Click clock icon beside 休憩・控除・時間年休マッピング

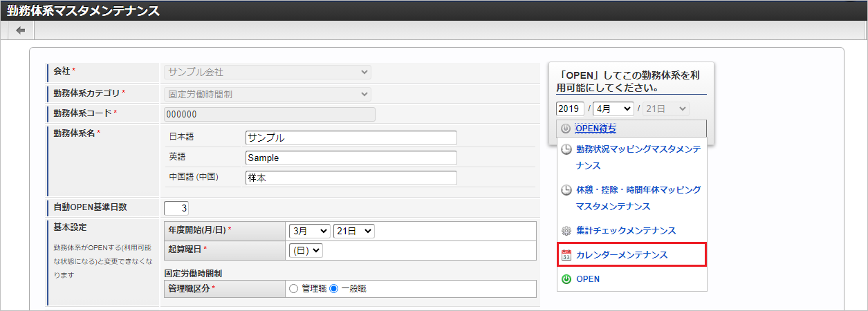coord(566,189)
